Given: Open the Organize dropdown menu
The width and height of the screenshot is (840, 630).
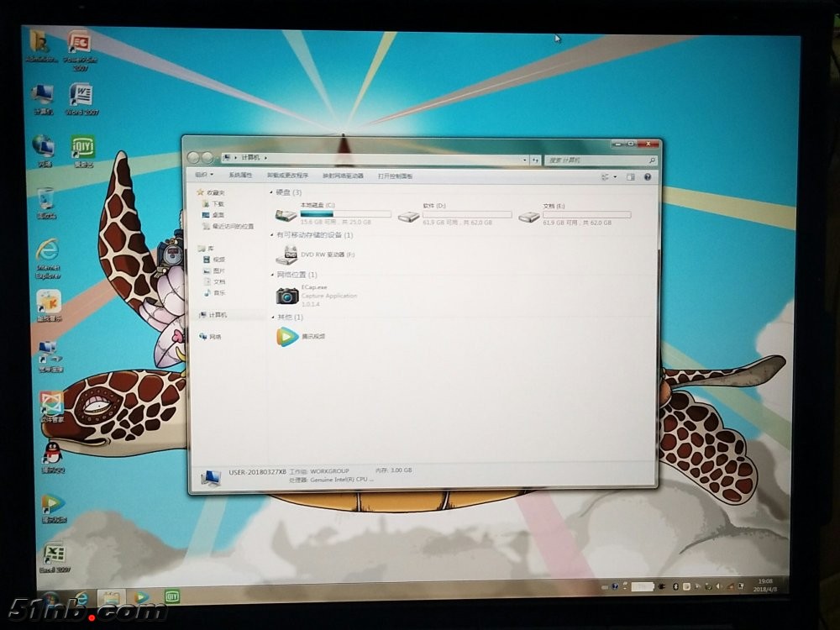Looking at the screenshot, I should [204, 176].
